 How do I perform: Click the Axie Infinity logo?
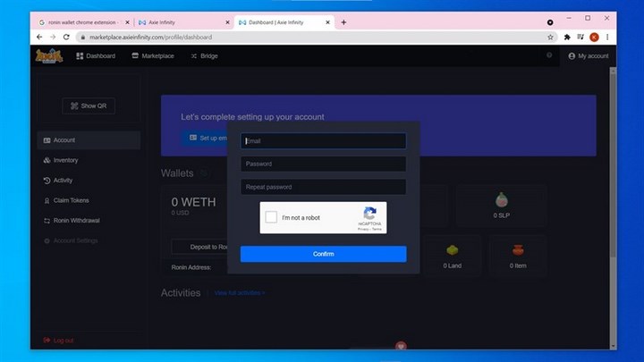[x=48, y=55]
